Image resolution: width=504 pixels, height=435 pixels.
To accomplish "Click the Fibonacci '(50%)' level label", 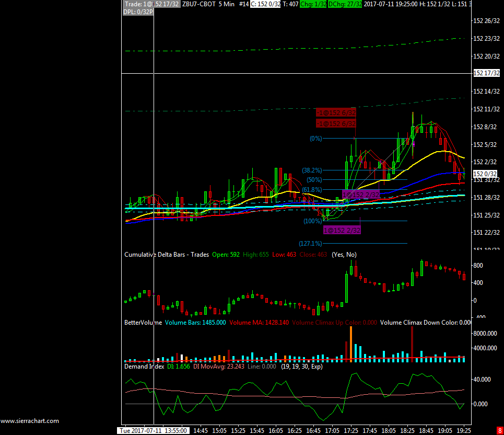I will point(314,179).
